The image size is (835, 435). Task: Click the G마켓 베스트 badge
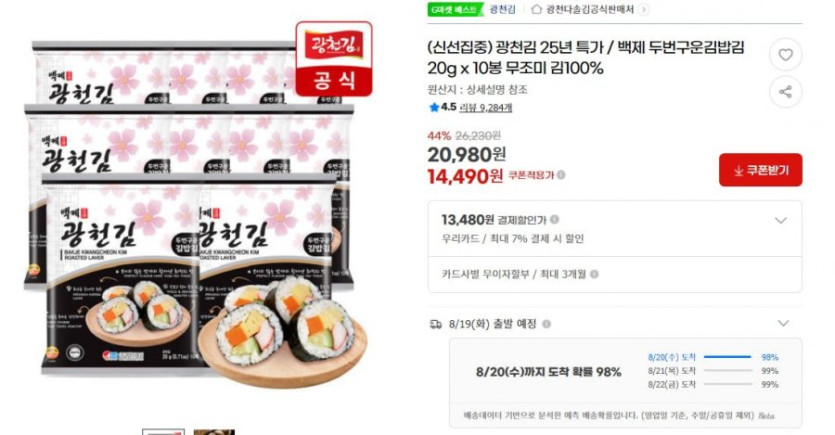pyautogui.click(x=454, y=9)
